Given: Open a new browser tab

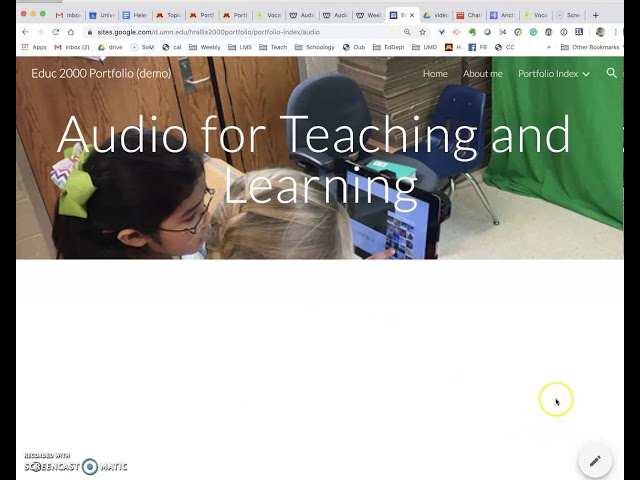Looking at the screenshot, I should [596, 15].
